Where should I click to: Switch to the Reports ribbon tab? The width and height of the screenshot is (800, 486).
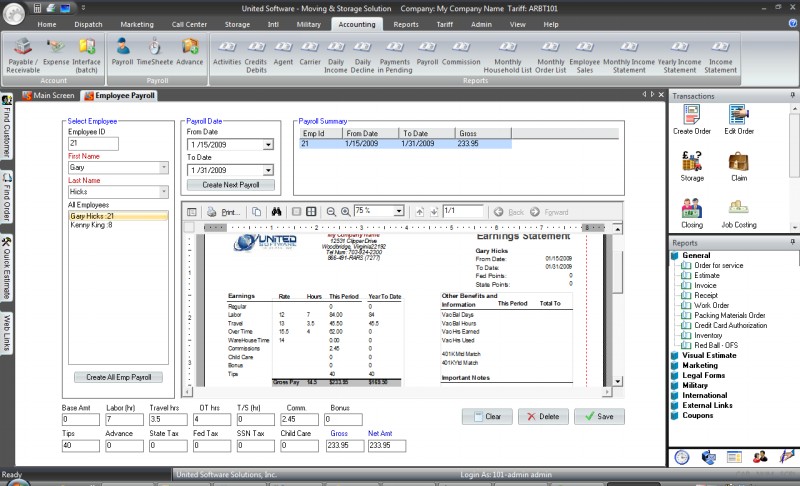pos(406,24)
